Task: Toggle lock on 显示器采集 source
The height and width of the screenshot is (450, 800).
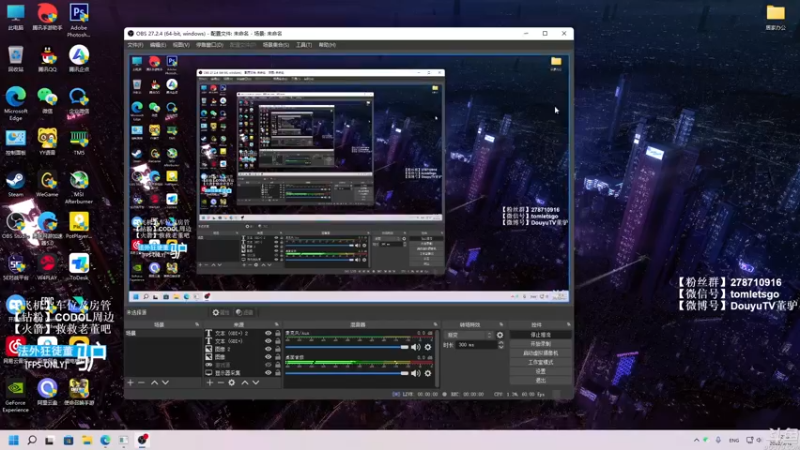Action: pos(278,373)
